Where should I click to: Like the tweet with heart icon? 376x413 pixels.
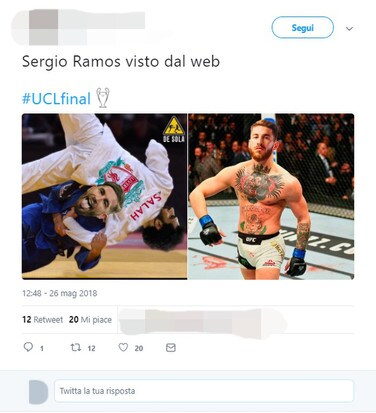[x=123, y=347]
